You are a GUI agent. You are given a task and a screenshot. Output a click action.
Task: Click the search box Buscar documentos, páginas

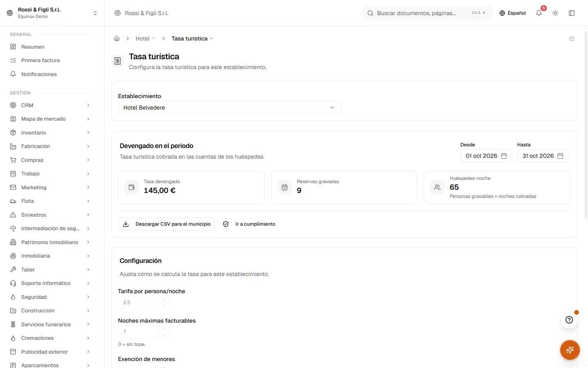[428, 13]
